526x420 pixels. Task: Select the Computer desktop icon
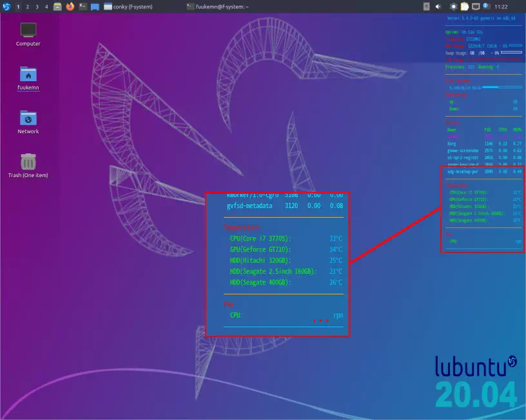tap(28, 35)
